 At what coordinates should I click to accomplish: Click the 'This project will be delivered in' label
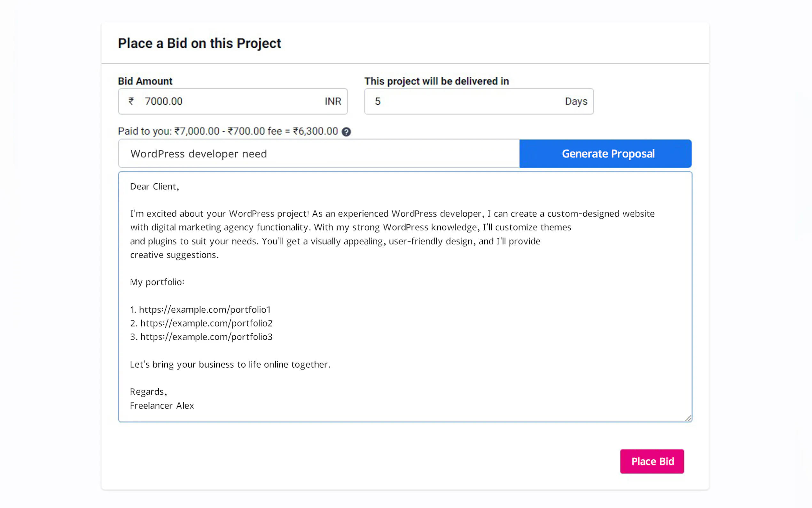(436, 81)
